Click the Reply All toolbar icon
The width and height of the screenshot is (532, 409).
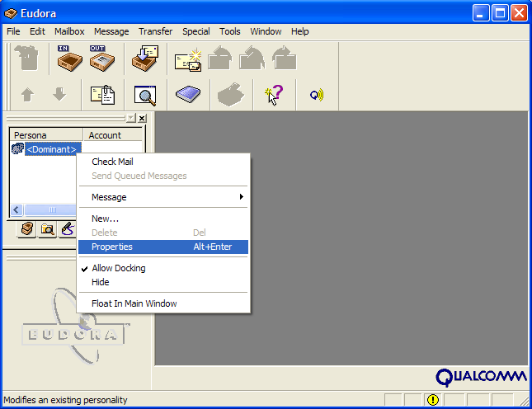(252, 59)
